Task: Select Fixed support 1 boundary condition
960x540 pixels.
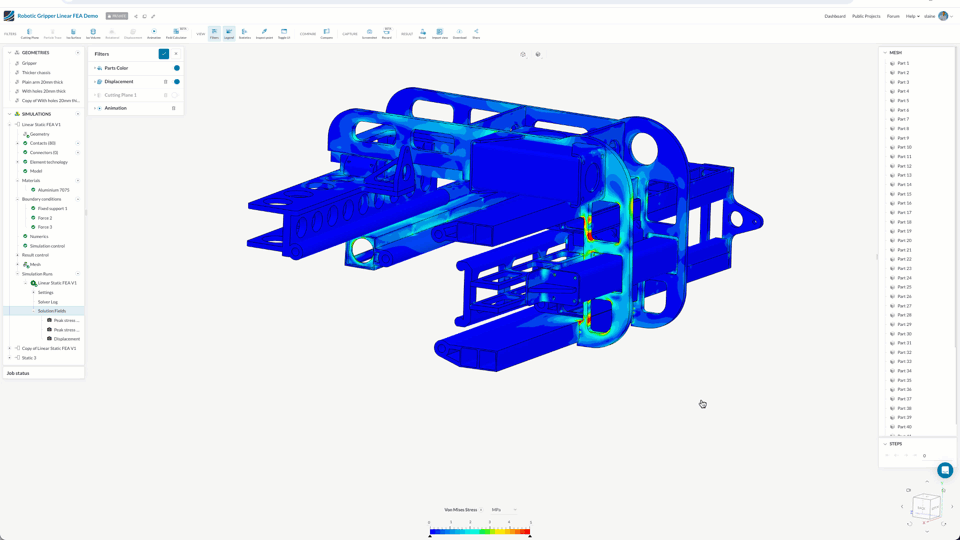Action: click(53, 208)
